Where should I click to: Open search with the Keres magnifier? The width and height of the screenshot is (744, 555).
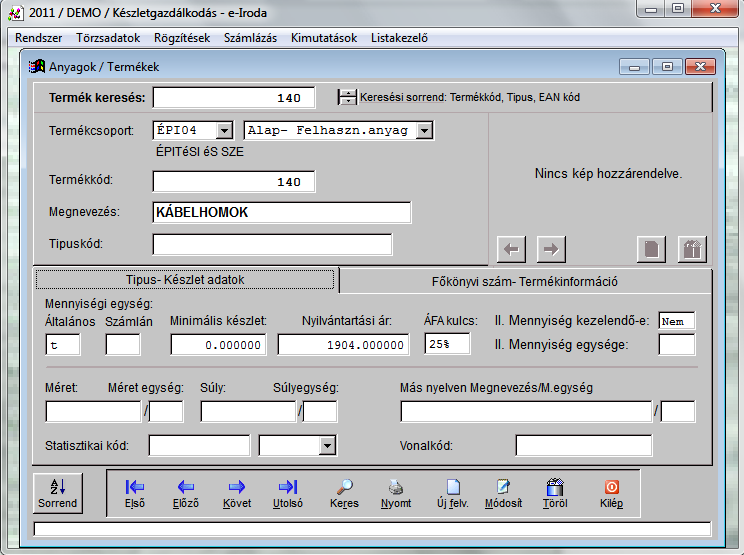344,493
